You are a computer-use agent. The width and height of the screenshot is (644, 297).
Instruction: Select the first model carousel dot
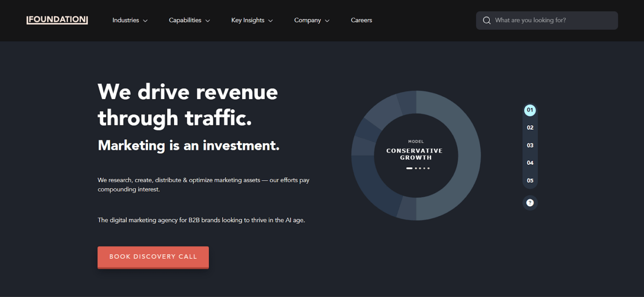coord(409,168)
